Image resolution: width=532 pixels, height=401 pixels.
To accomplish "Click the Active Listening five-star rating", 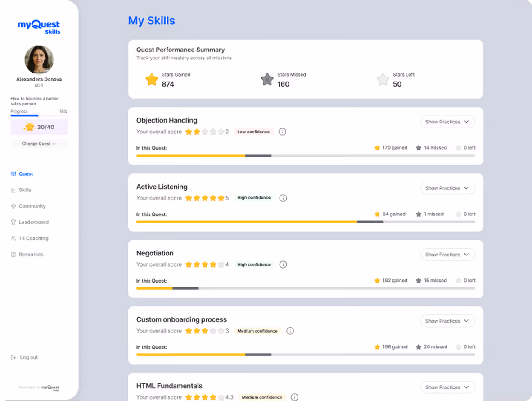I will pos(205,198).
